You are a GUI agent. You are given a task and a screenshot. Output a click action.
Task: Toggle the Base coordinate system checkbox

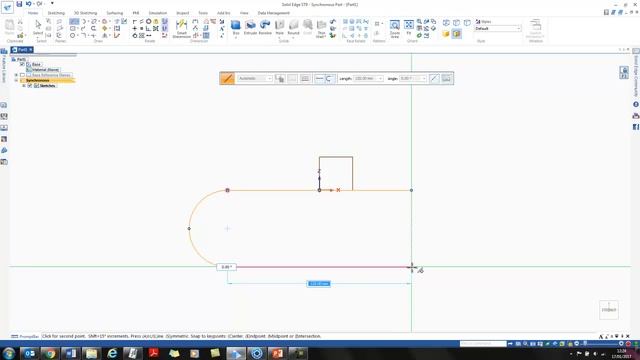pyautogui.click(x=22, y=64)
